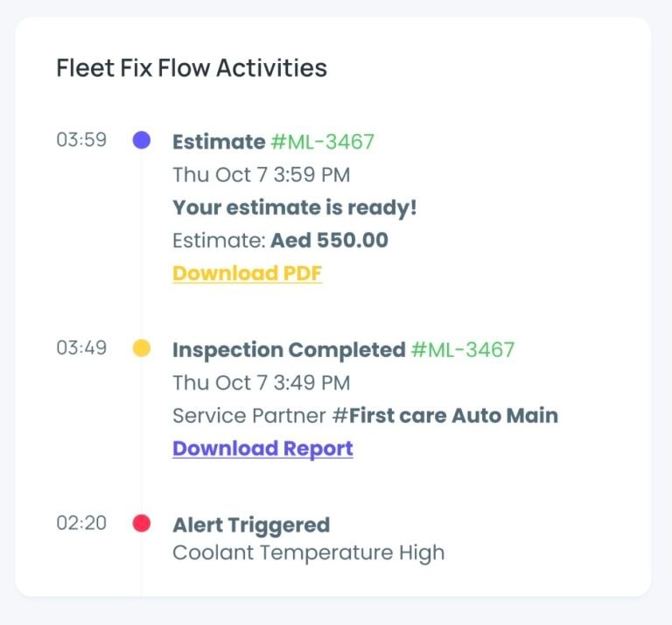Click the Aed 550.00 estimate amount
Image resolution: width=672 pixels, height=625 pixels.
pyautogui.click(x=329, y=240)
